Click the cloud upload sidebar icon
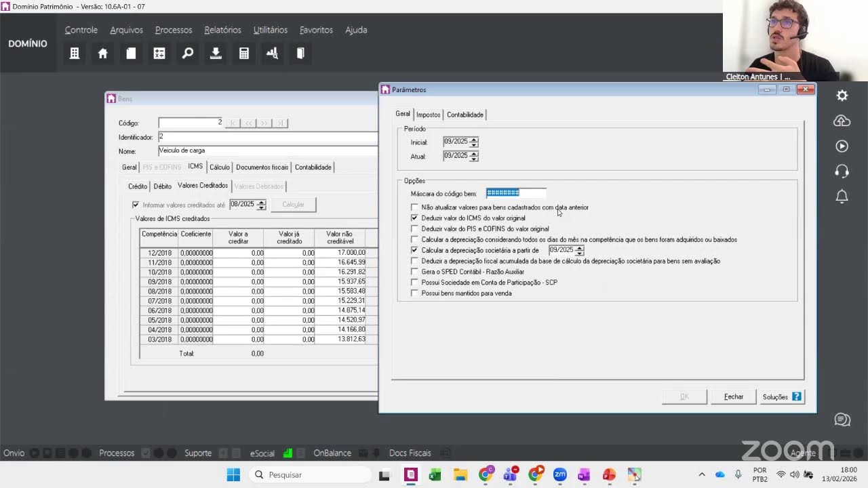This screenshot has width=868, height=488. [x=842, y=121]
